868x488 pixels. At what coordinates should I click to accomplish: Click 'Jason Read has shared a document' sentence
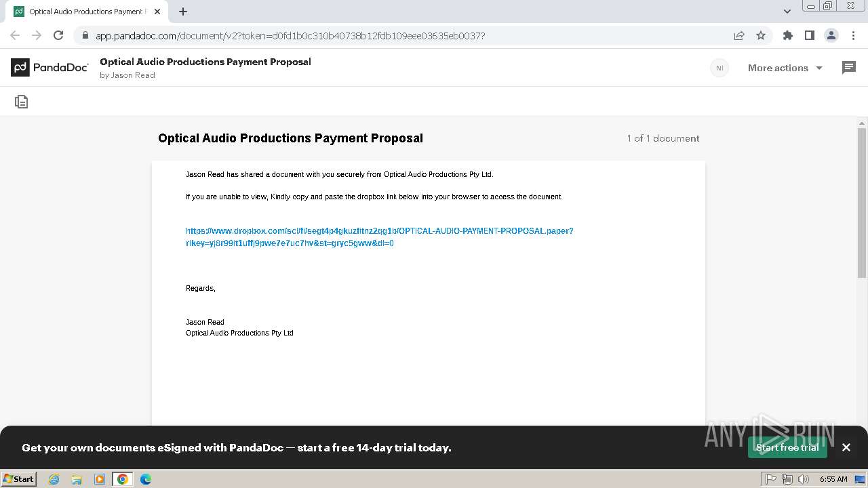coord(340,174)
